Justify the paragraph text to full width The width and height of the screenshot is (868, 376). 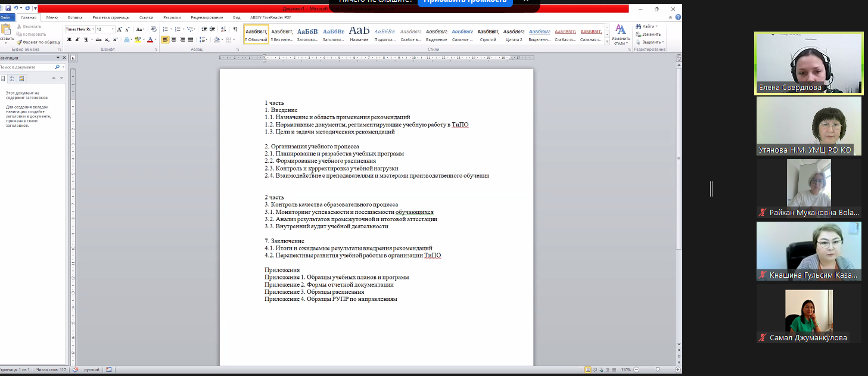tap(191, 40)
